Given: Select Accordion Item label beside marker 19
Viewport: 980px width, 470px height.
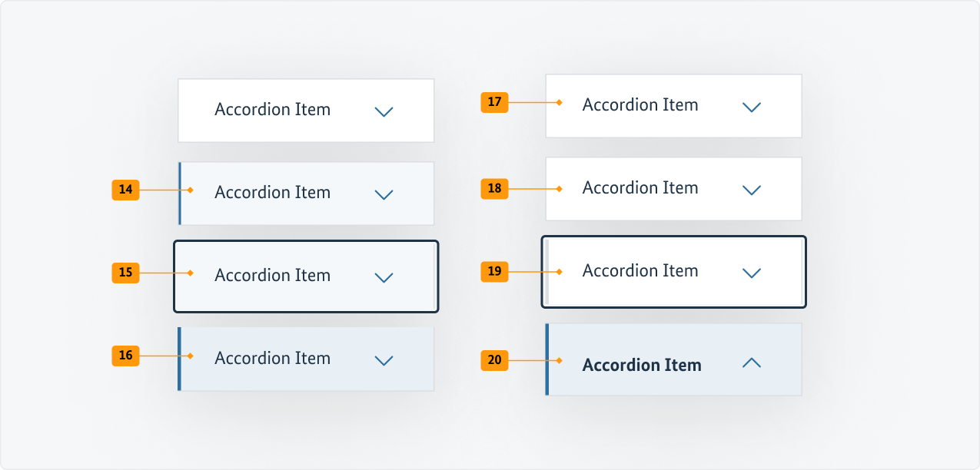Looking at the screenshot, I should (640, 270).
